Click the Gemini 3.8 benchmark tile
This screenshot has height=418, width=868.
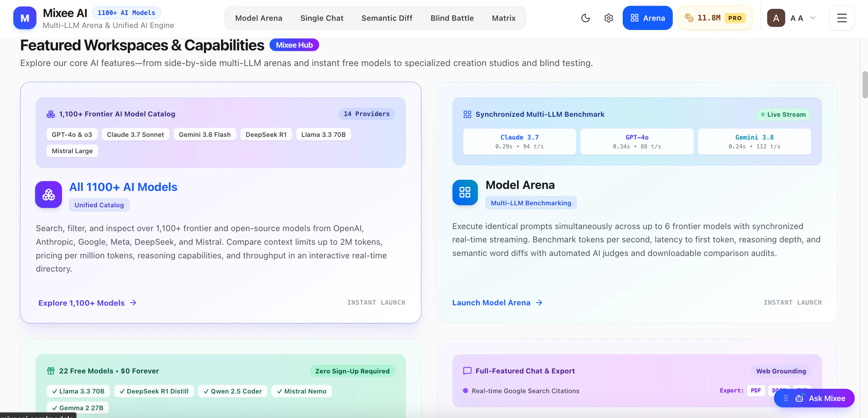click(754, 142)
